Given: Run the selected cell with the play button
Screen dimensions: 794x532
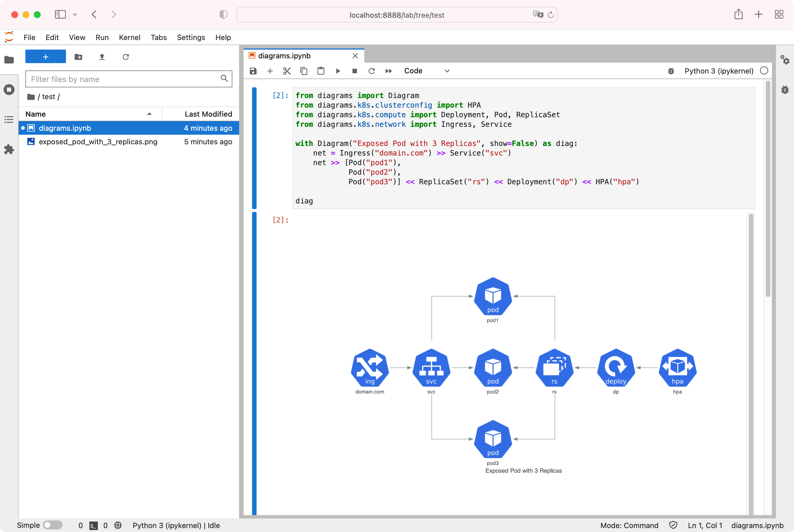Looking at the screenshot, I should pyautogui.click(x=338, y=71).
